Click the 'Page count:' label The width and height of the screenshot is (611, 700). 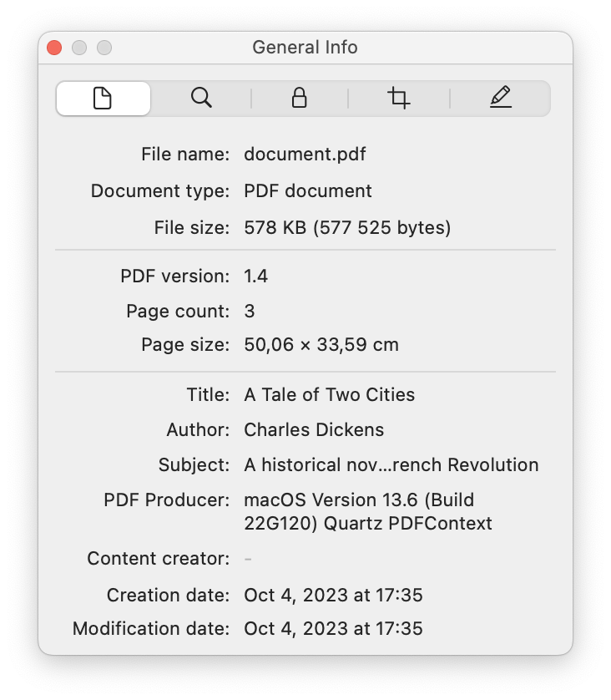point(178,312)
